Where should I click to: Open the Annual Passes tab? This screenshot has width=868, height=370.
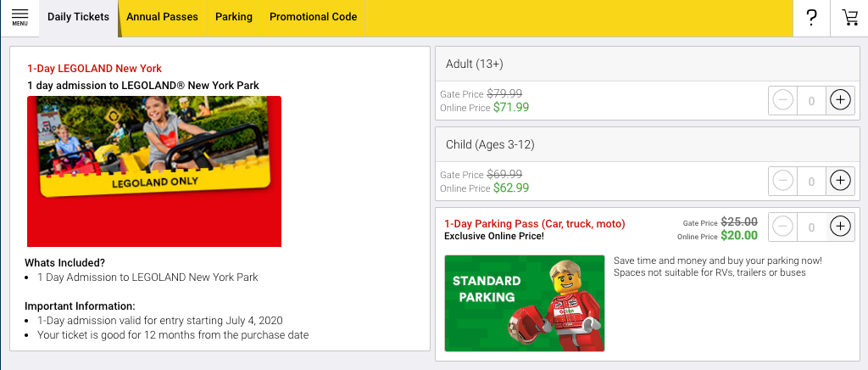coord(162,17)
